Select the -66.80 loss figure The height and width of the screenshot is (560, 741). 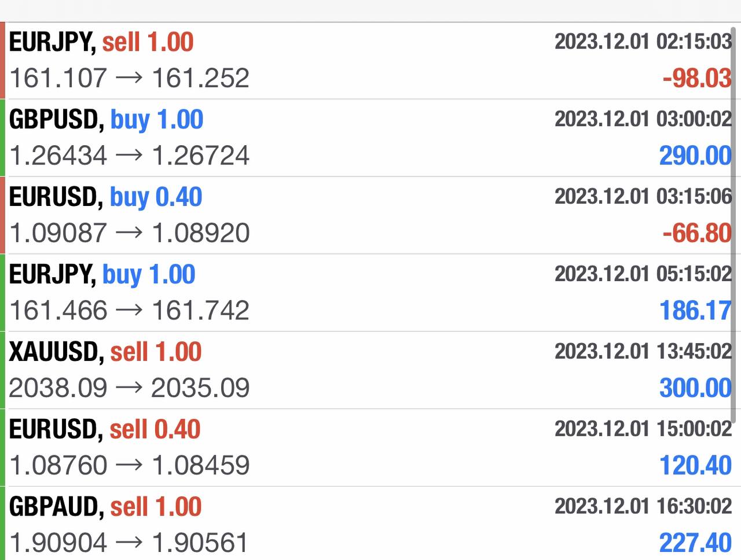696,233
